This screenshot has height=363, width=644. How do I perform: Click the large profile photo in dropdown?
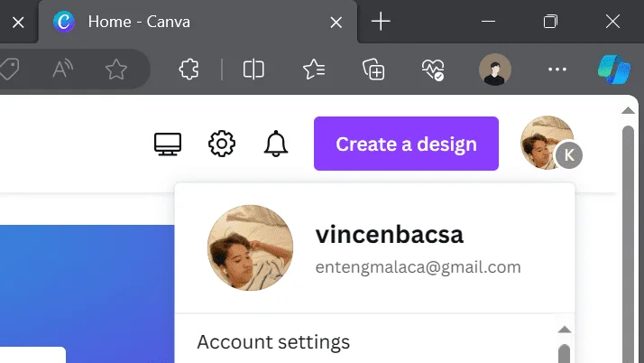(250, 248)
